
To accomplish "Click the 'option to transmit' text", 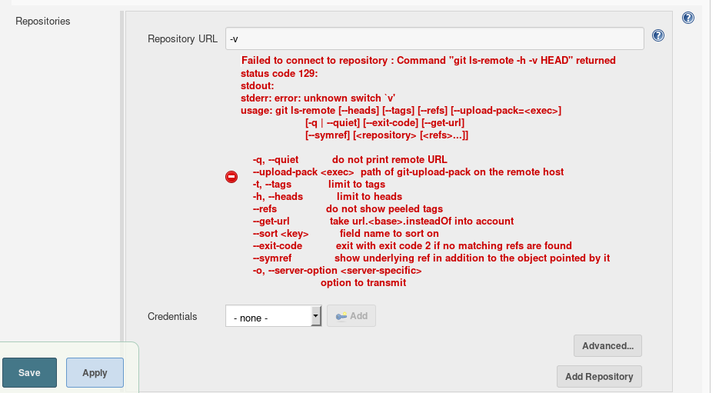I will pos(363,283).
